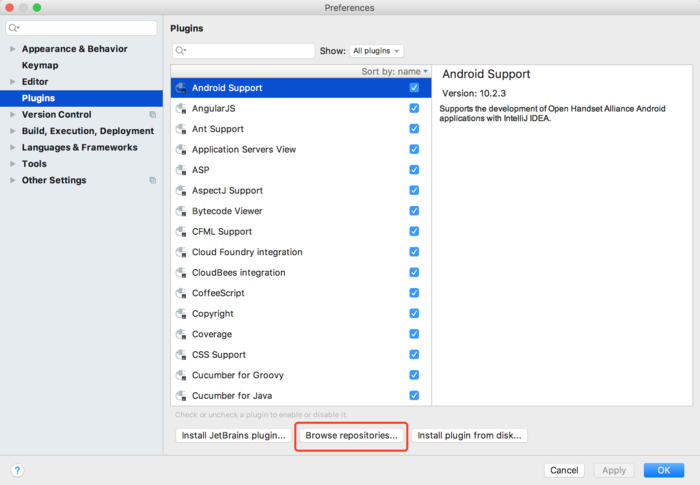Image resolution: width=700 pixels, height=485 pixels.
Task: Select the Copyright plugin row
Action: (x=301, y=314)
